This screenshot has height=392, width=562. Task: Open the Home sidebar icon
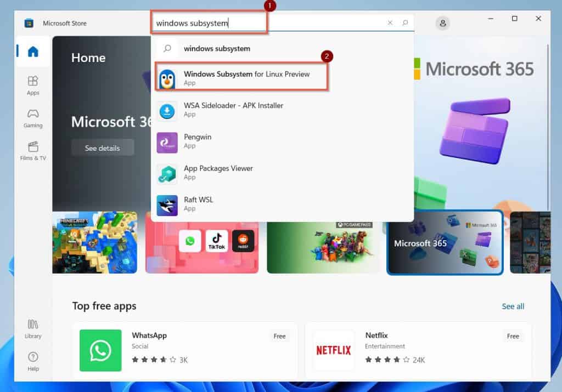pyautogui.click(x=33, y=52)
